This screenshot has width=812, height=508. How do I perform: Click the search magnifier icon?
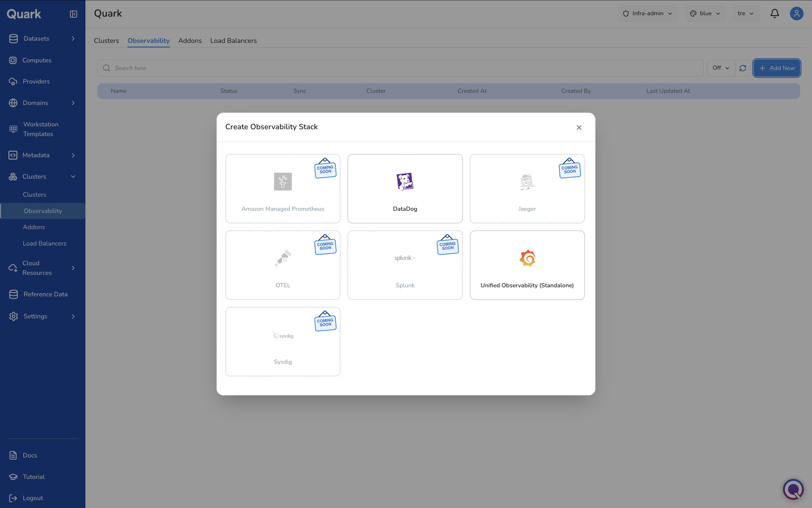(x=107, y=68)
